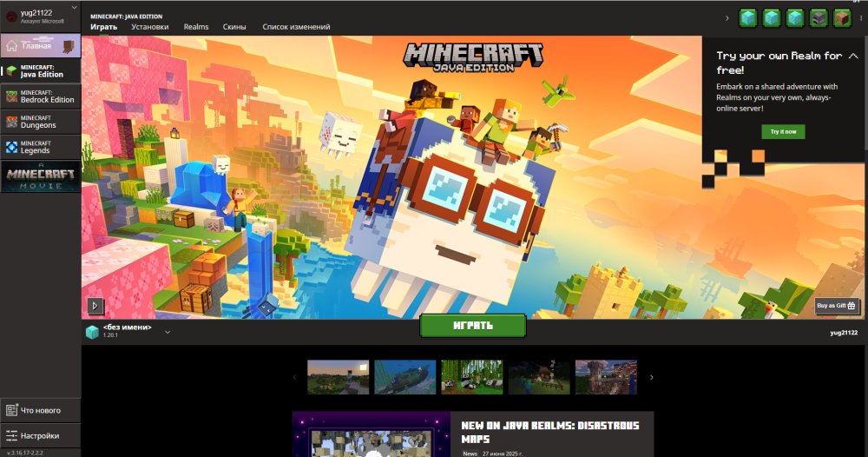Click the Buy as Gift button
Image resolution: width=868 pixels, height=457 pixels.
(837, 306)
